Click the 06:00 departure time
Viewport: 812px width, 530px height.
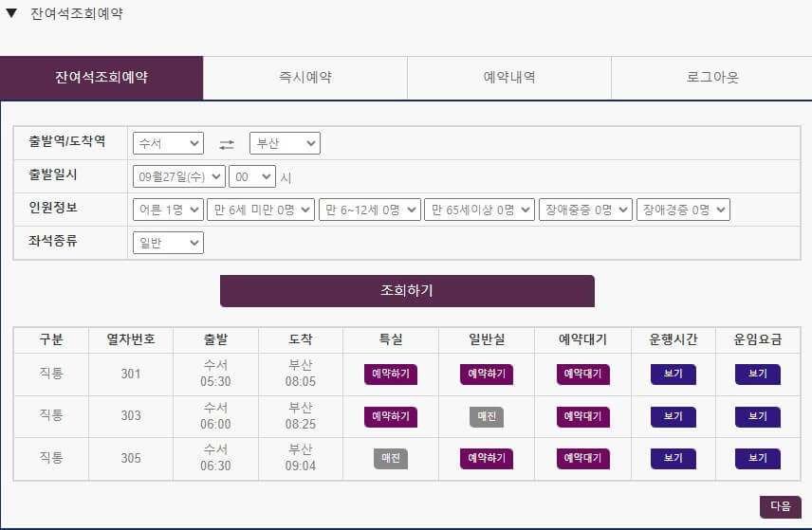[216, 425]
